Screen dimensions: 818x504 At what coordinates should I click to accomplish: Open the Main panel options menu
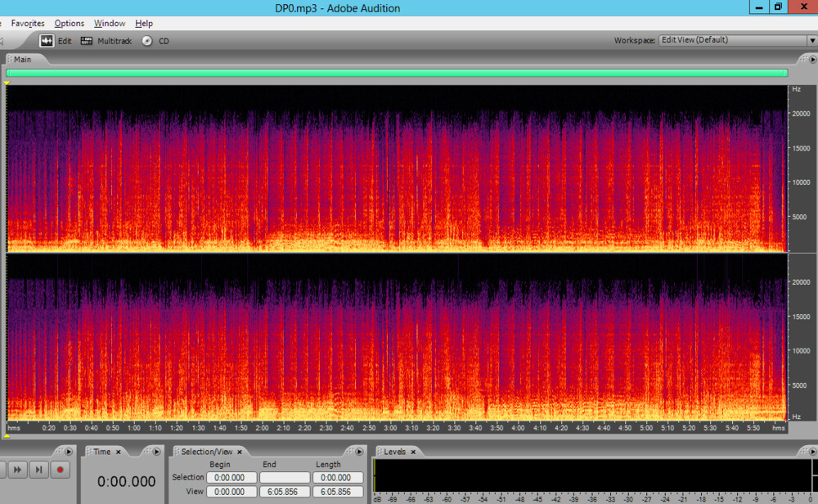pos(811,59)
